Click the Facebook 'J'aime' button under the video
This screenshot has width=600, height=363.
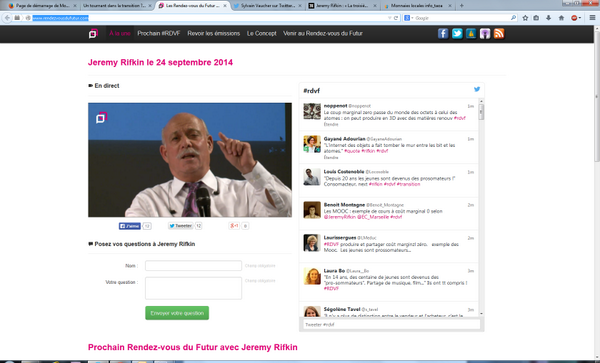pyautogui.click(x=130, y=226)
